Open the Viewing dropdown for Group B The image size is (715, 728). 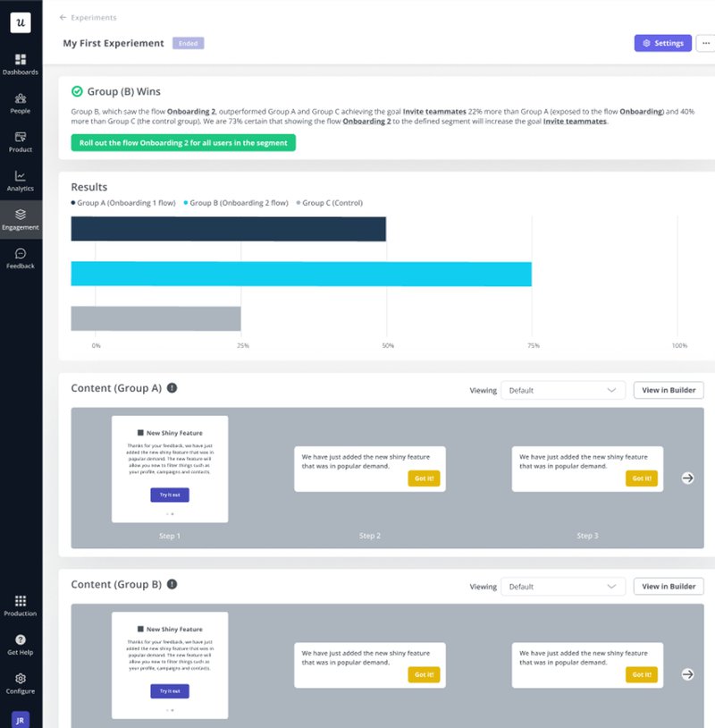coord(562,587)
